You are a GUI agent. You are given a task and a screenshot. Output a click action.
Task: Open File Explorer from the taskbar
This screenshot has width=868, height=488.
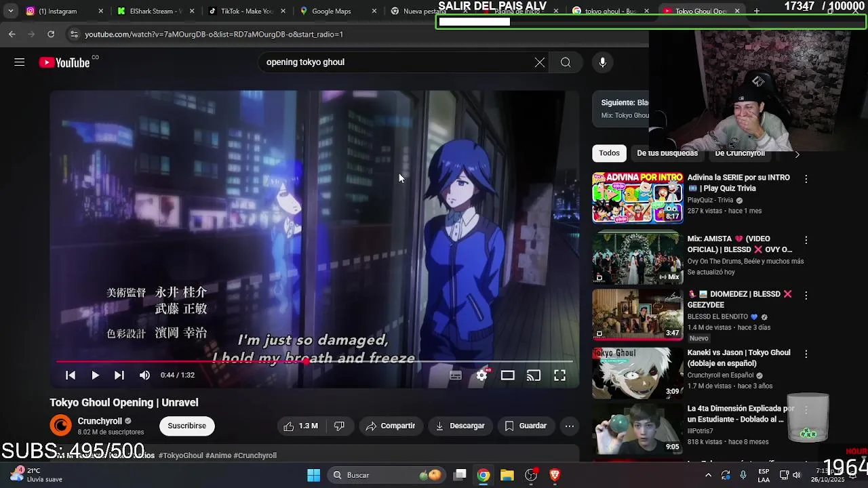tap(507, 475)
